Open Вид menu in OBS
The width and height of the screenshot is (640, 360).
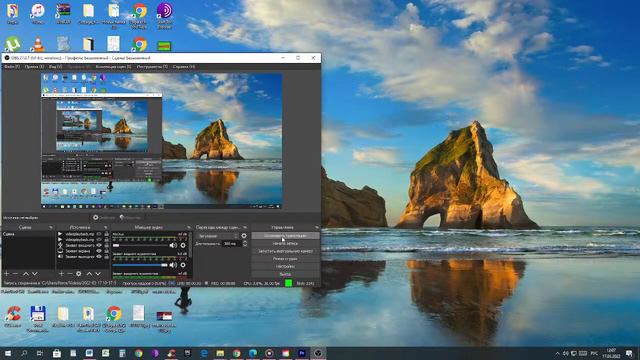[x=56, y=67]
